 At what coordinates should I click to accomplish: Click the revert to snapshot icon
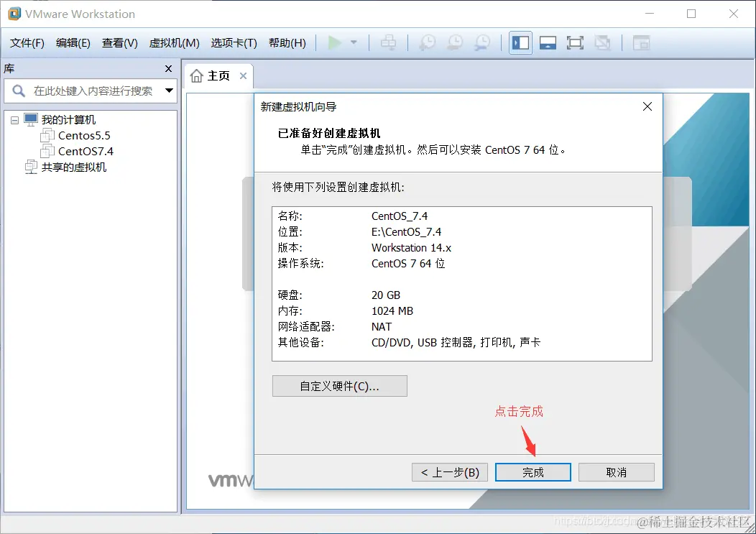[454, 42]
